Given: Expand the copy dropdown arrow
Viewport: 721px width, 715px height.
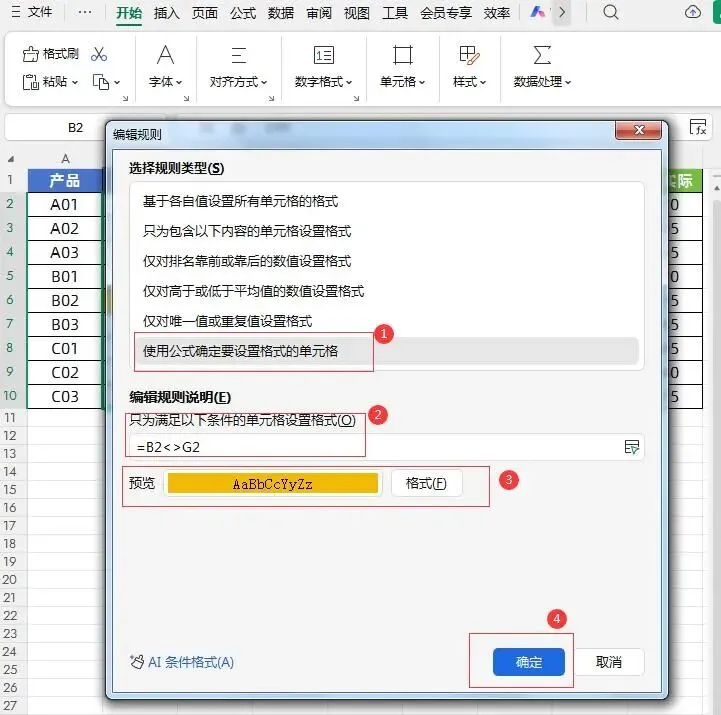Looking at the screenshot, I should tap(117, 83).
